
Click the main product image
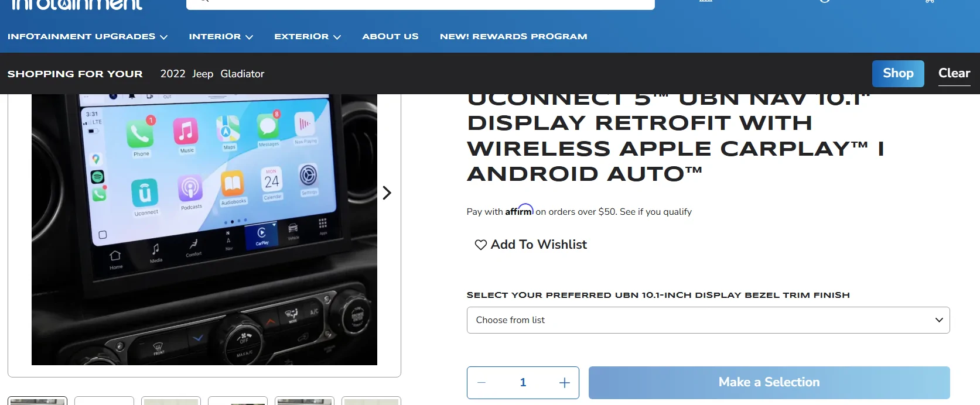click(x=204, y=229)
